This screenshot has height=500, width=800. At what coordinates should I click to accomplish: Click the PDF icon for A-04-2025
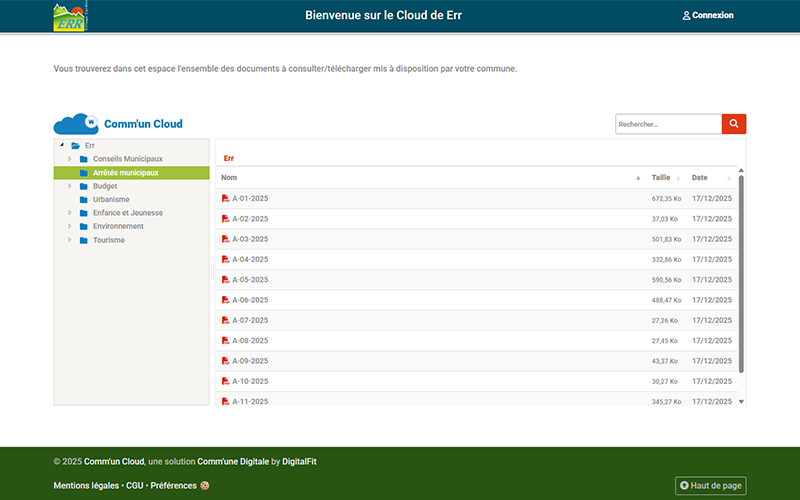[x=226, y=259]
